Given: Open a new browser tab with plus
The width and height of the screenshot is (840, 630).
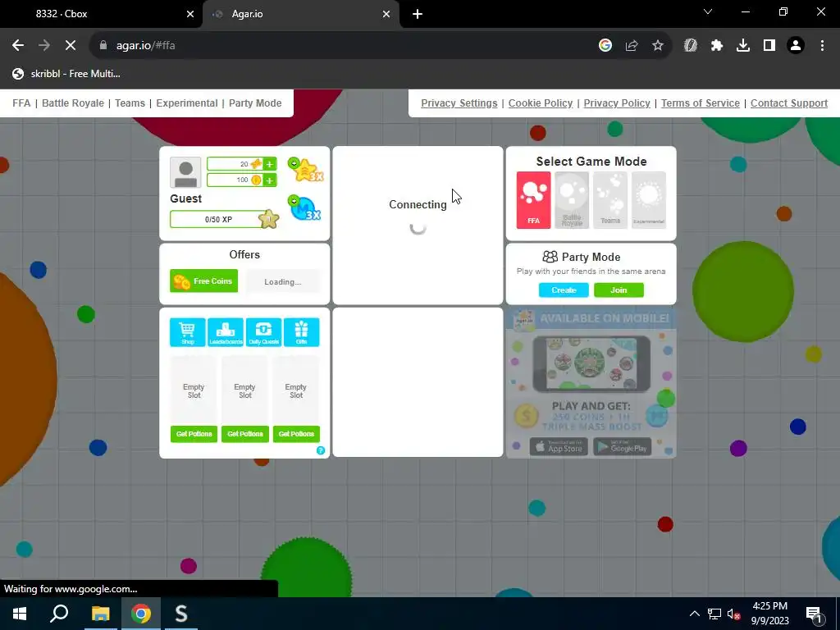Looking at the screenshot, I should 418,14.
